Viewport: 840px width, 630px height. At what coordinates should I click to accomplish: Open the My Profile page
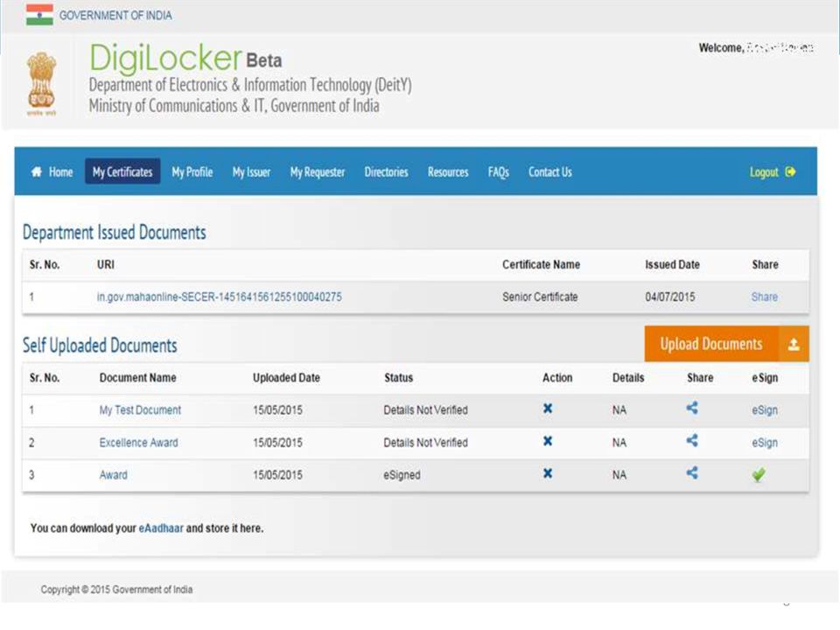coord(192,172)
